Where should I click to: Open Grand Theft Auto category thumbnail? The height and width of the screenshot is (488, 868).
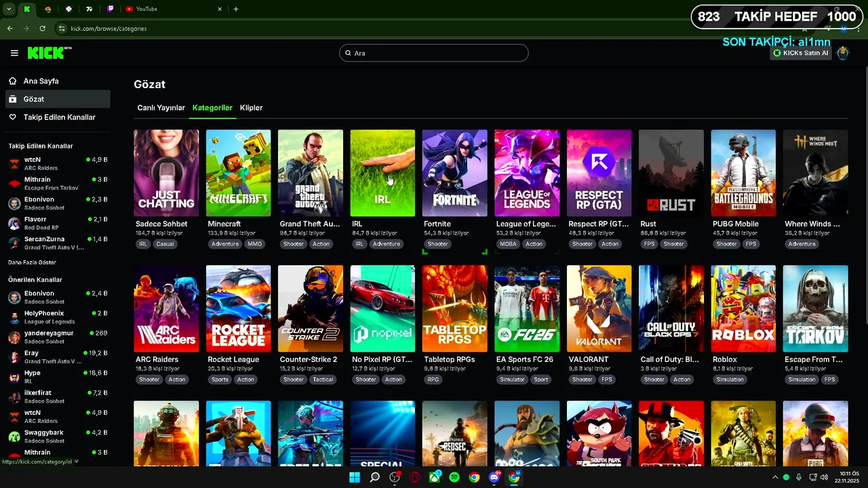pyautogui.click(x=311, y=173)
